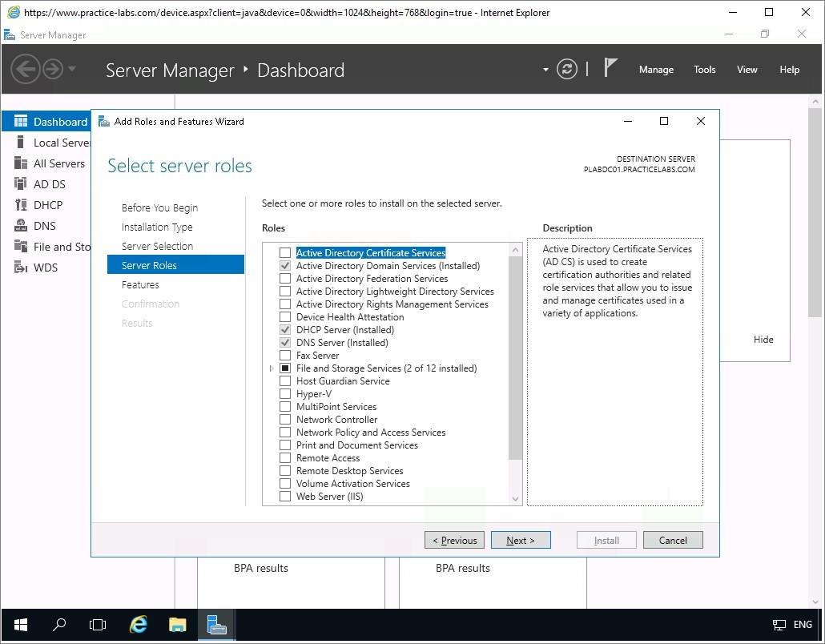Select All Servers icon in sidebar
Viewport: 825px width, 644px height.
tap(21, 163)
